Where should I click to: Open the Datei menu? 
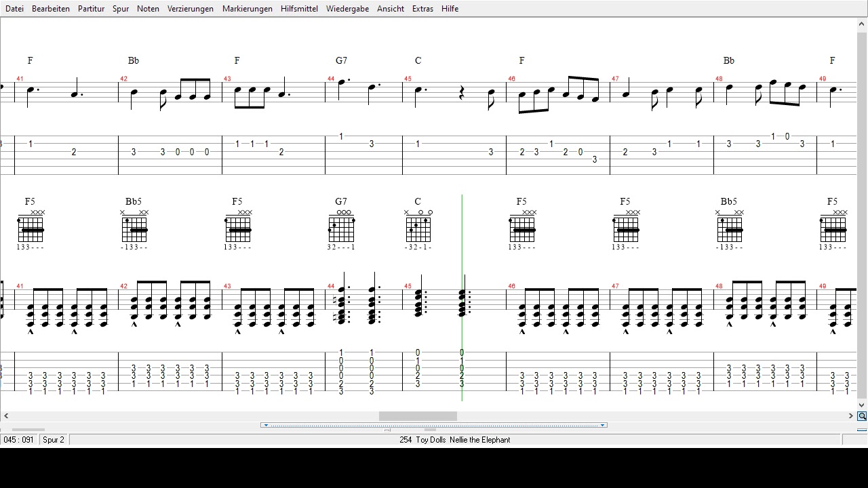(x=14, y=9)
